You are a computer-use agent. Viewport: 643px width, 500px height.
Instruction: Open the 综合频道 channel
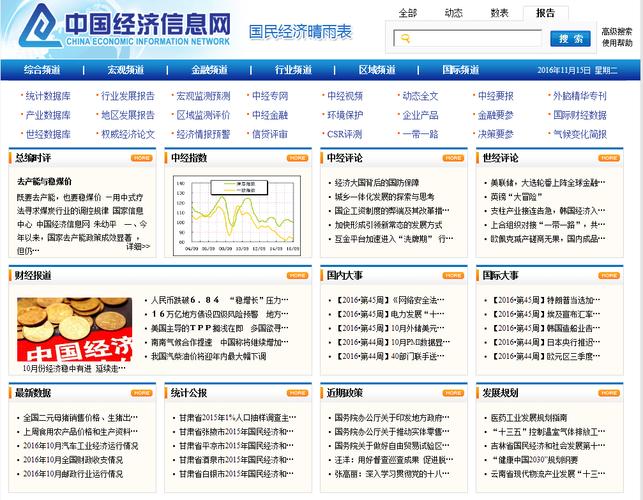coord(42,70)
